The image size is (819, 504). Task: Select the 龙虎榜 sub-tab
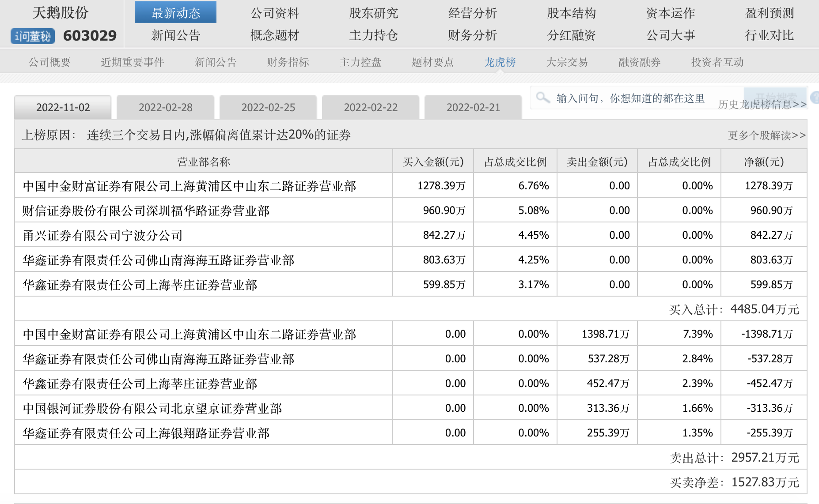coord(500,62)
